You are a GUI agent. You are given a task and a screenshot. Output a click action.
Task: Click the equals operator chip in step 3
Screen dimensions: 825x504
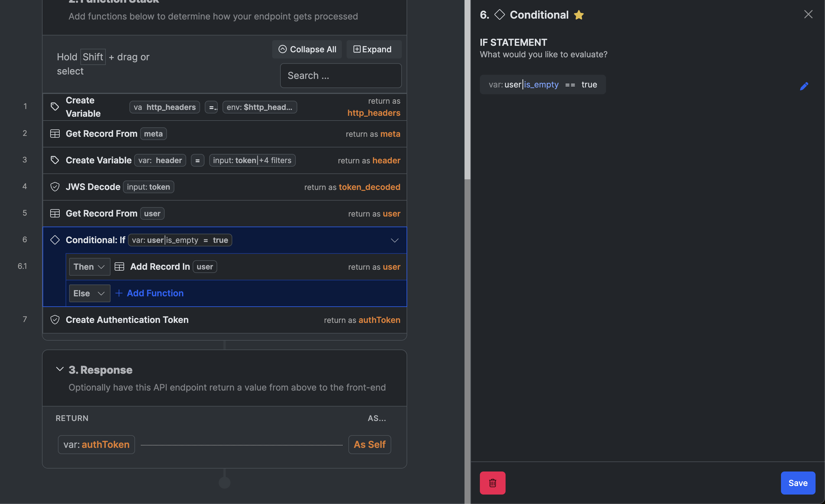(198, 160)
